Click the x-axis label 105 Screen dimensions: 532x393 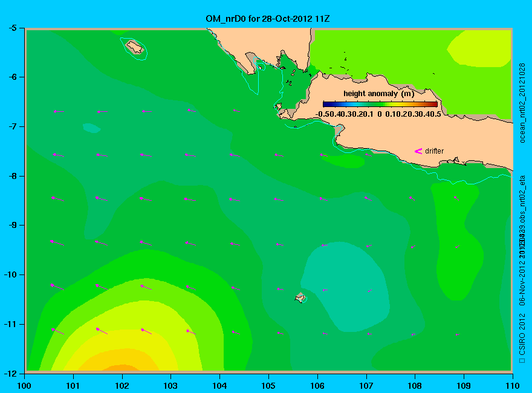[x=268, y=386]
